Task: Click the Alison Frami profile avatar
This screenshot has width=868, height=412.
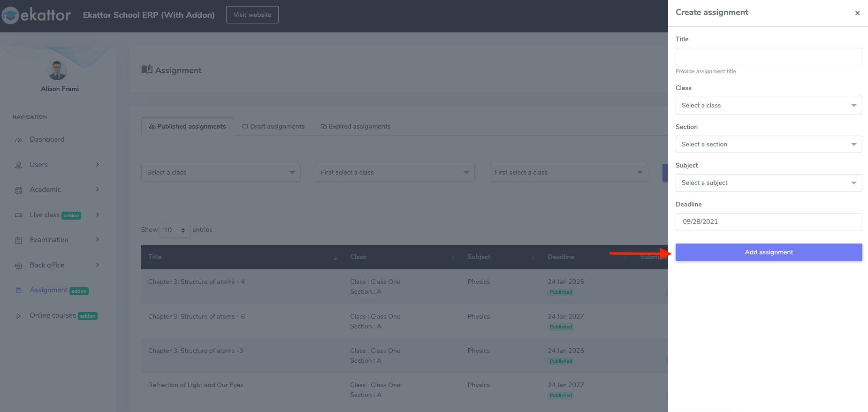Action: pos(58,71)
